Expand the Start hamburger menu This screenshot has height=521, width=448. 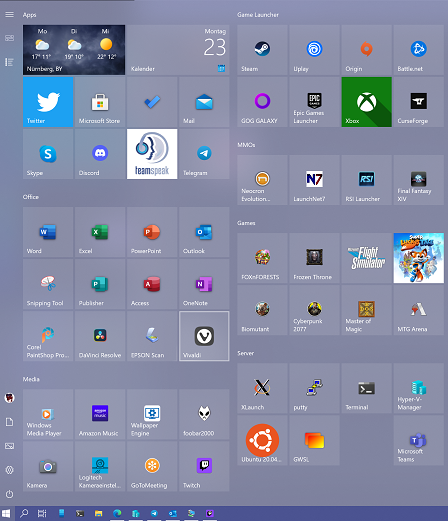tap(9, 14)
